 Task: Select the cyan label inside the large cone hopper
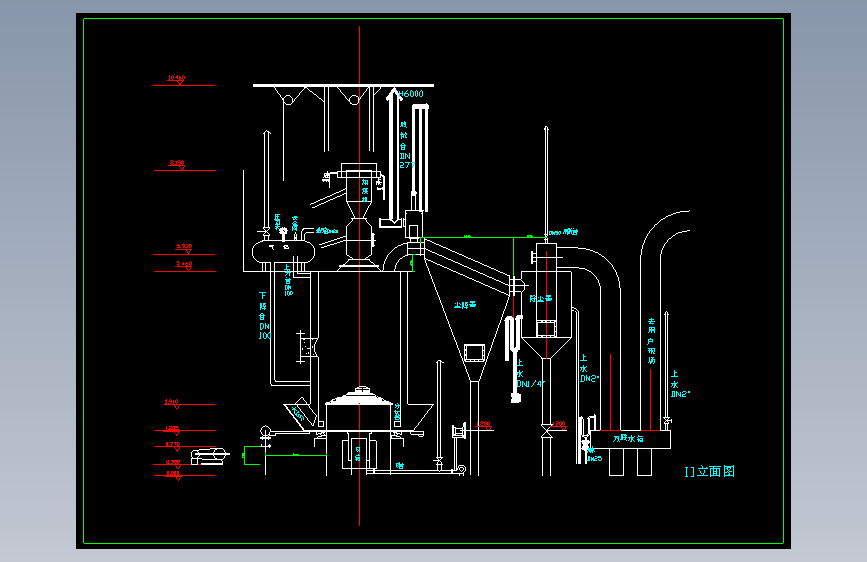click(x=465, y=305)
